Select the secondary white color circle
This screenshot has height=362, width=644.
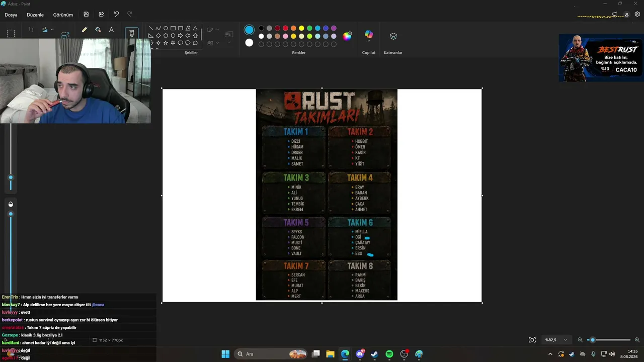coord(249,43)
